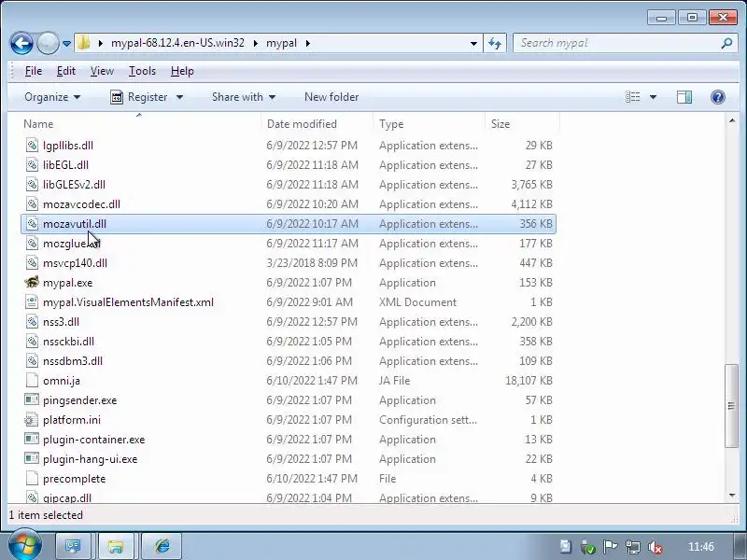Image resolution: width=747 pixels, height=560 pixels.
Task: Click Windows Explorer taskbar folder icon
Action: [116, 546]
